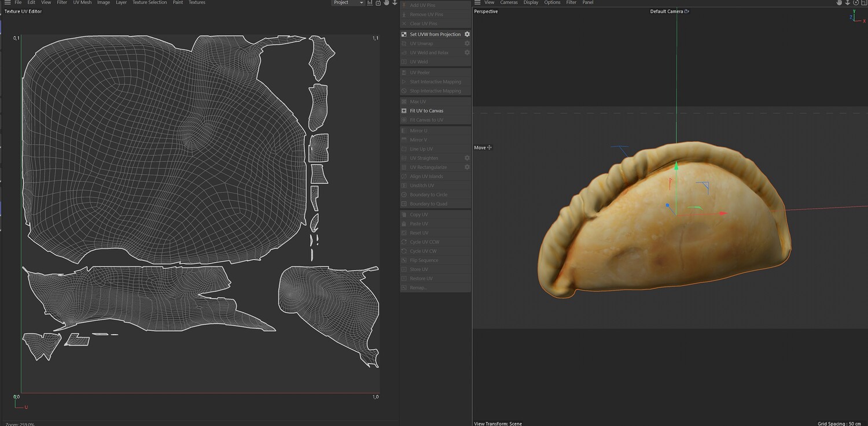The image size is (868, 426).
Task: Open UV editor hamburger menu
Action: coord(8,3)
